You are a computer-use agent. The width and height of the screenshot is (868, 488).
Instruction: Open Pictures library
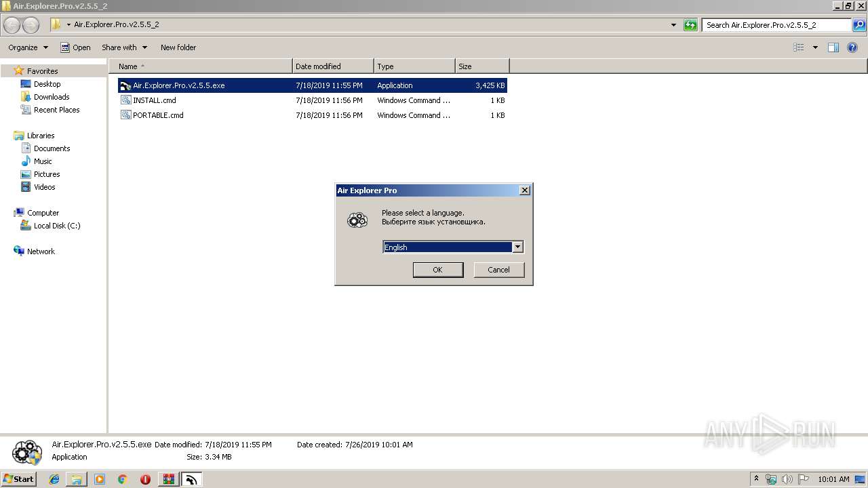[47, 174]
